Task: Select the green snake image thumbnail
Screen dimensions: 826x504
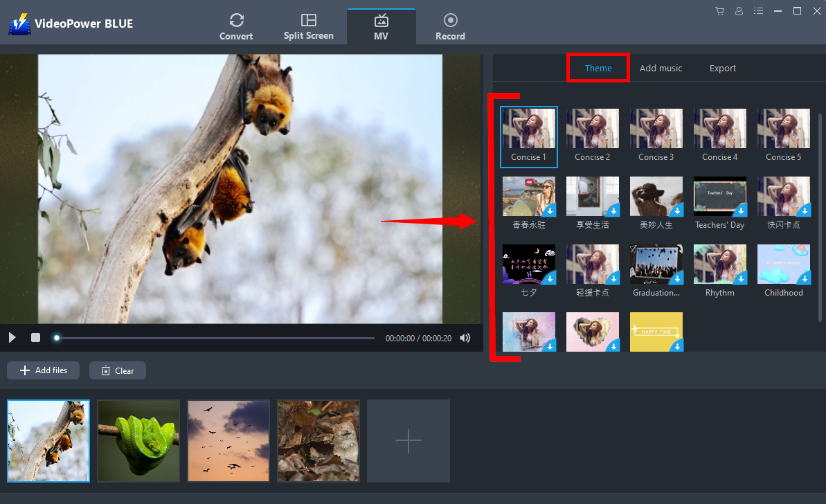Action: [138, 440]
